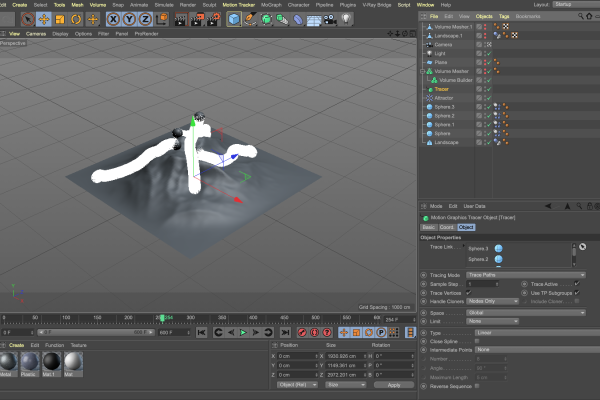Open viewport Cameras menu

coord(36,34)
